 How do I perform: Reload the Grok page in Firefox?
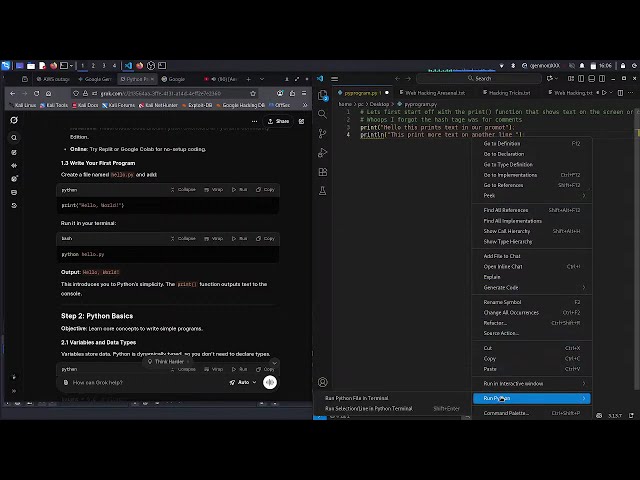click(36, 93)
